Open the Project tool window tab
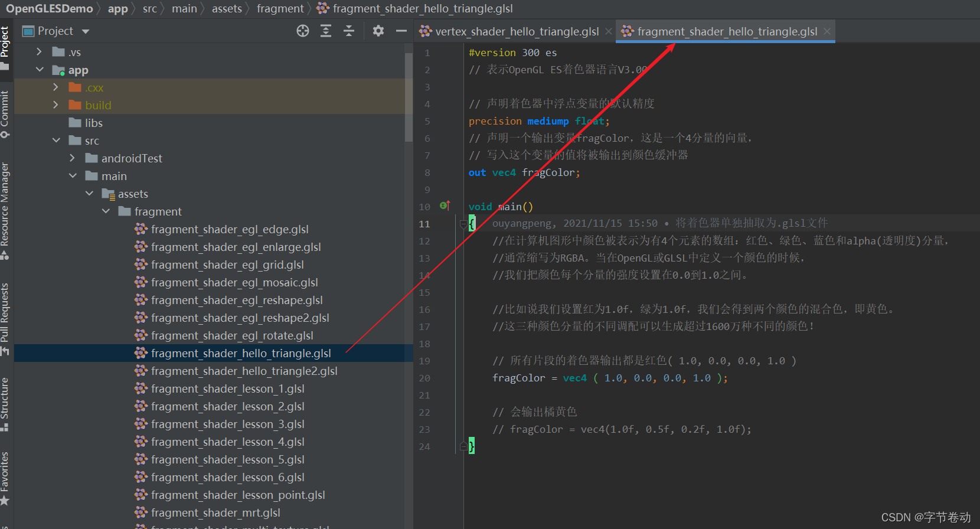Screen dimensions: 980x529 5,48
